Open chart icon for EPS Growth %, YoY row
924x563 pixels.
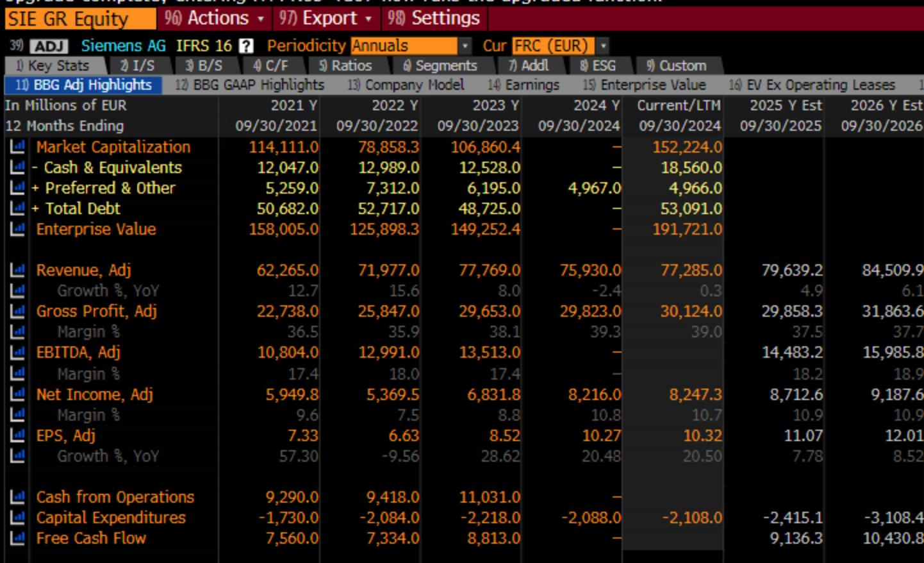(17, 456)
